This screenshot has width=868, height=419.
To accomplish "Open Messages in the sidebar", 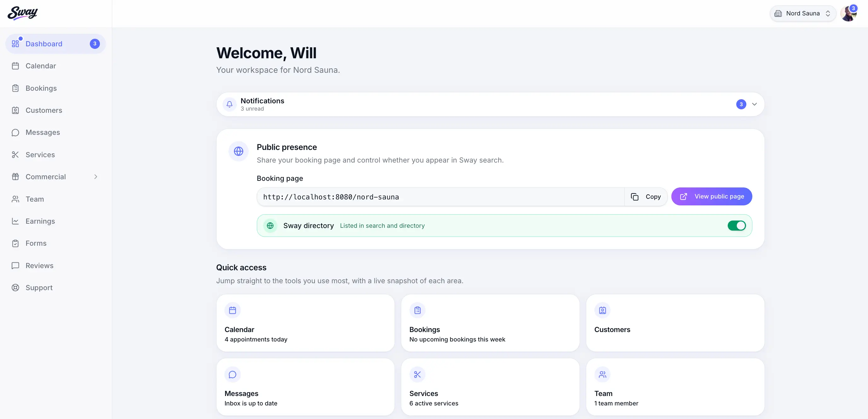I will [x=55, y=133].
